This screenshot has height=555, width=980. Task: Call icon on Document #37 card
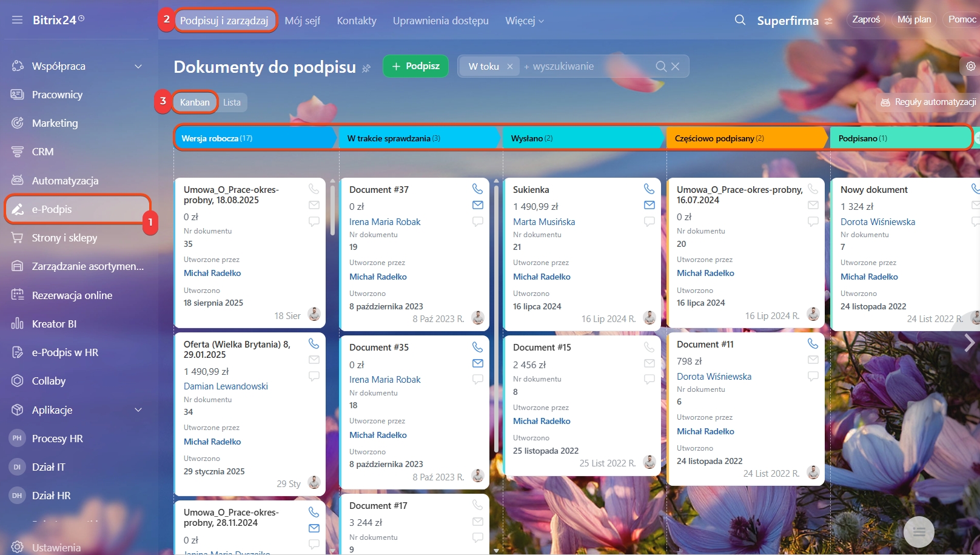tap(478, 189)
